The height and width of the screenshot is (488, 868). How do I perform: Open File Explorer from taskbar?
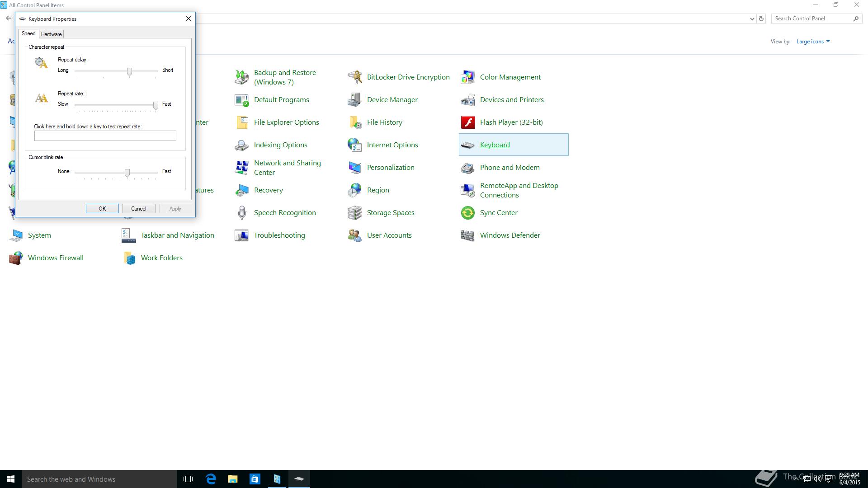pos(232,479)
